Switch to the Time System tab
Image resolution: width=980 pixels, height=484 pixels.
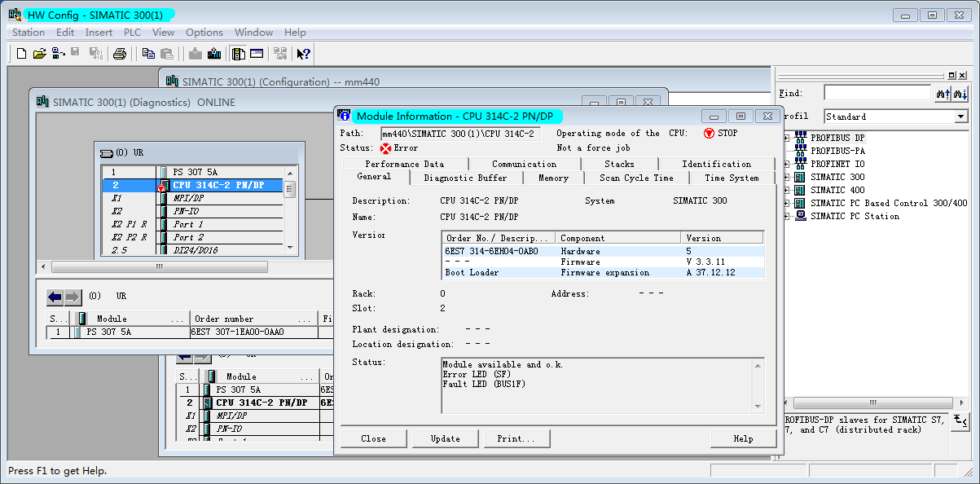732,178
